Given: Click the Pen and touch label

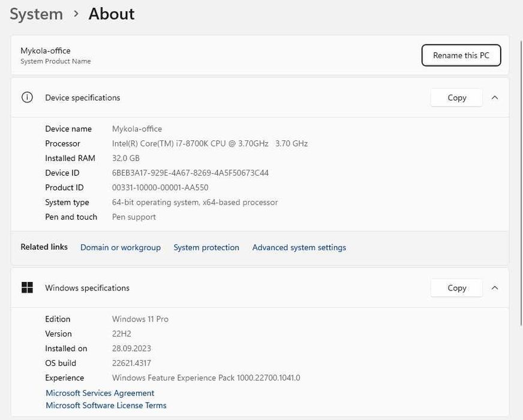Looking at the screenshot, I should [x=71, y=217].
